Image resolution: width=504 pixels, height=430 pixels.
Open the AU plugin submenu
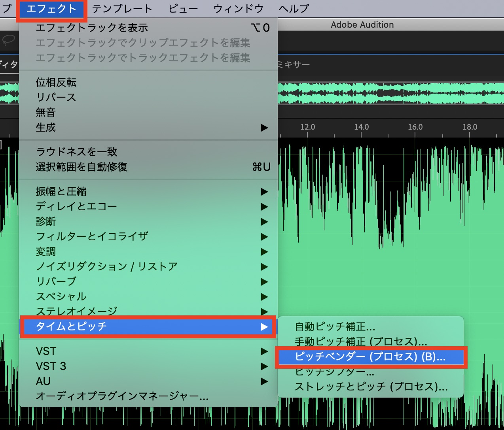pyautogui.click(x=148, y=381)
